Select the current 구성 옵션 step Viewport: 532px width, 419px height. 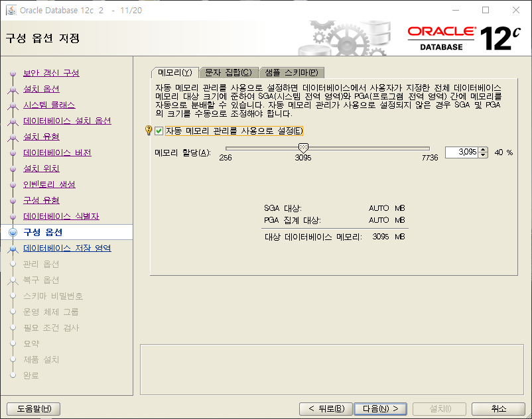42,232
